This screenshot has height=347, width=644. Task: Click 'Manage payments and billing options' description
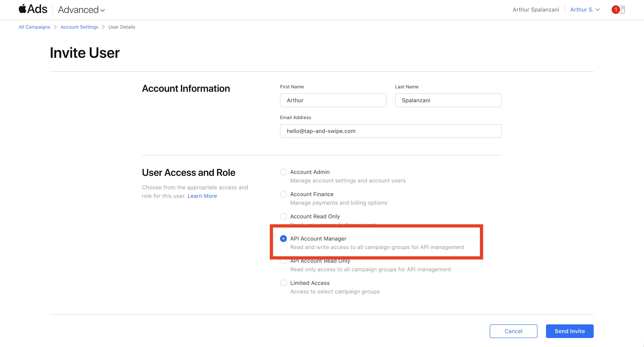338,203
